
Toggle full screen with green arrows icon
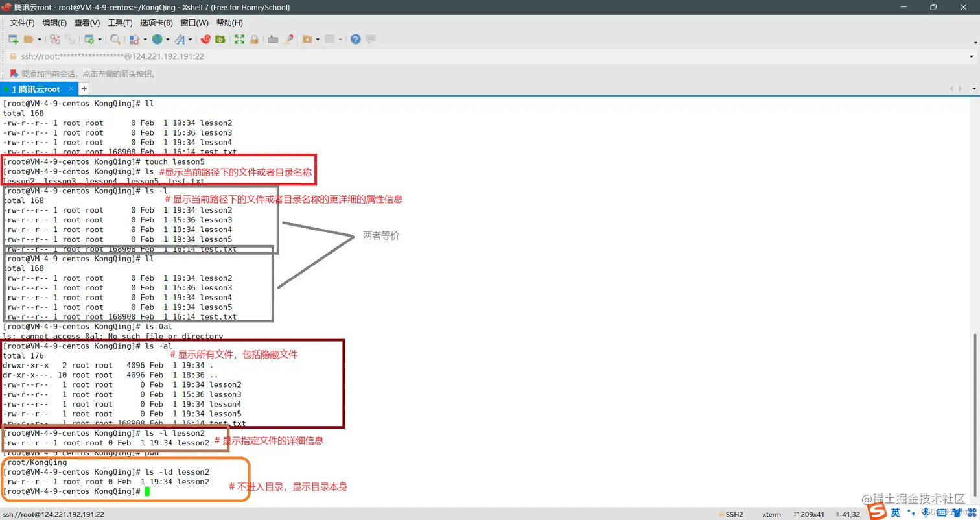[239, 40]
